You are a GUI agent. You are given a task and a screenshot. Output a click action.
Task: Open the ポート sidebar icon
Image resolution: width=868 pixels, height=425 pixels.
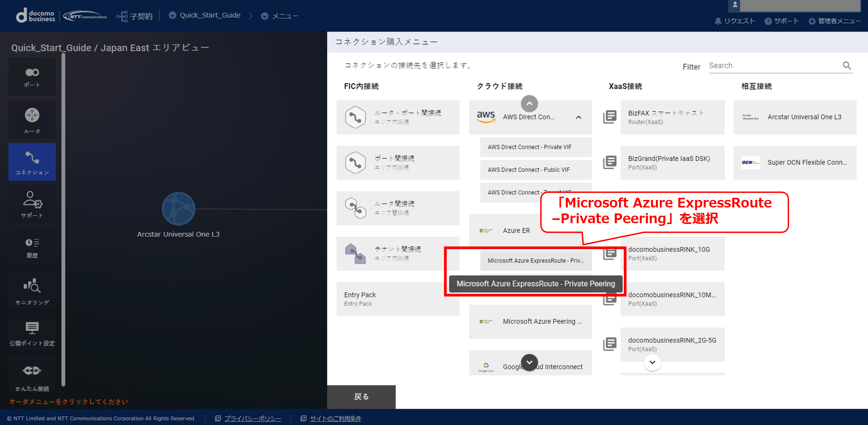(32, 77)
